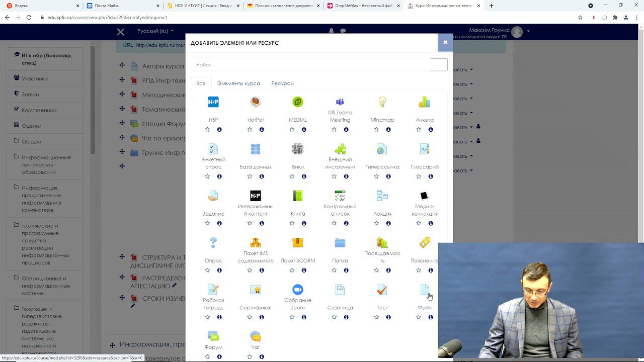This screenshot has height=362, width=644.
Task: Switch to Элементы курса tab
Action: tap(238, 83)
